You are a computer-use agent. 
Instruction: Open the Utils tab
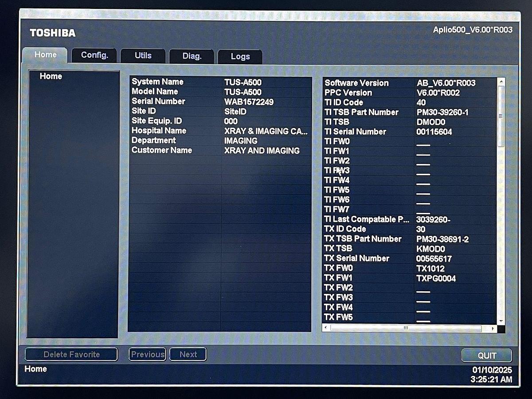coord(142,55)
